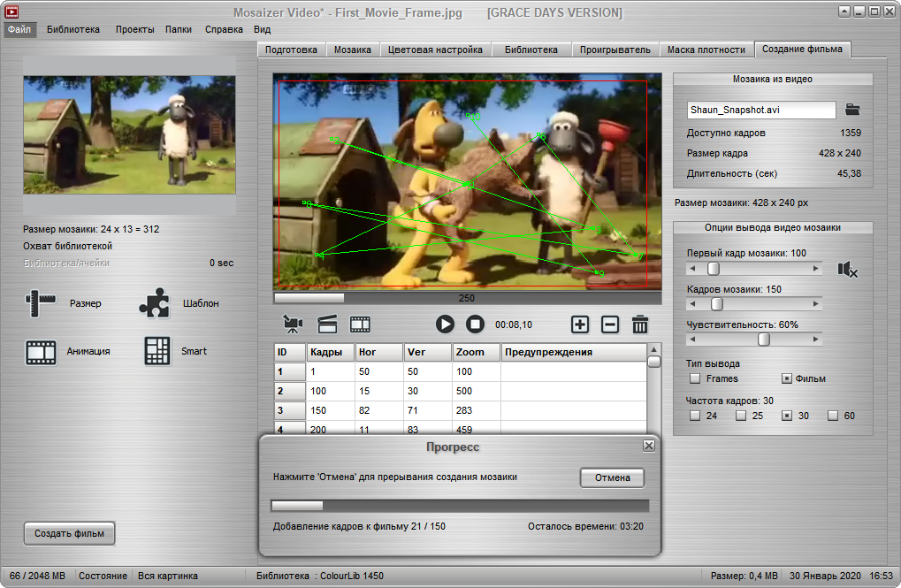Switch to the Мозаика tab
This screenshot has width=901, height=588.
tap(352, 50)
